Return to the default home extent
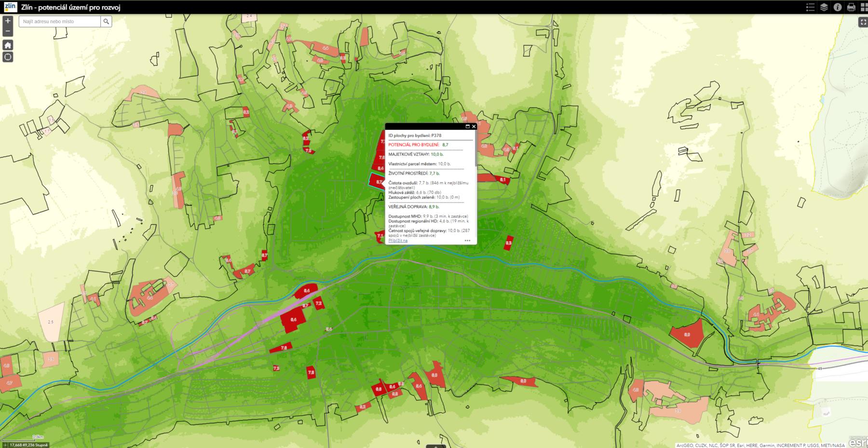 pyautogui.click(x=8, y=45)
